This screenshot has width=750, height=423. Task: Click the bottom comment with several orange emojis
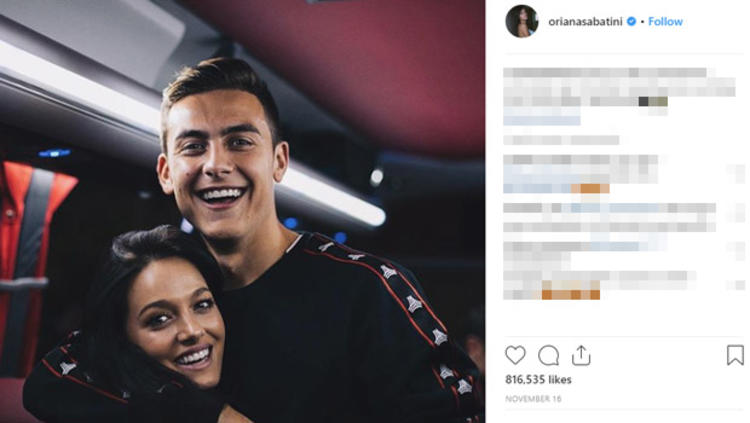599,285
